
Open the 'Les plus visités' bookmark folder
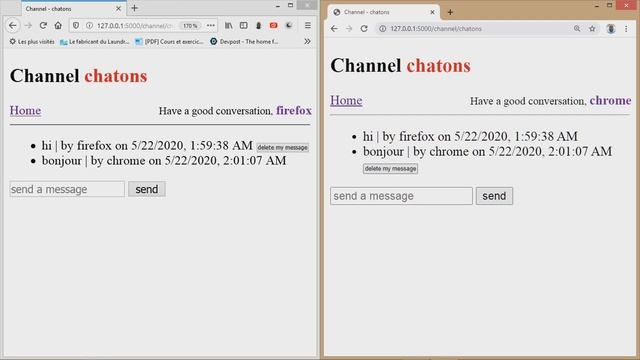[x=32, y=41]
